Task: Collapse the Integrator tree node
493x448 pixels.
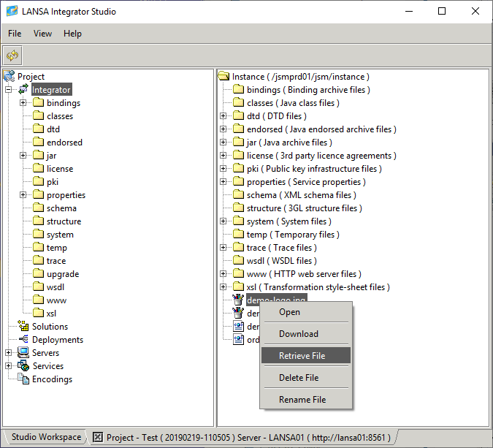Action: [9, 90]
